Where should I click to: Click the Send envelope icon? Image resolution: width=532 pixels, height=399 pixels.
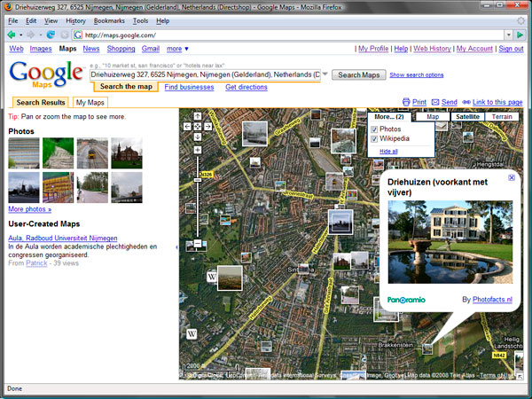click(x=435, y=102)
